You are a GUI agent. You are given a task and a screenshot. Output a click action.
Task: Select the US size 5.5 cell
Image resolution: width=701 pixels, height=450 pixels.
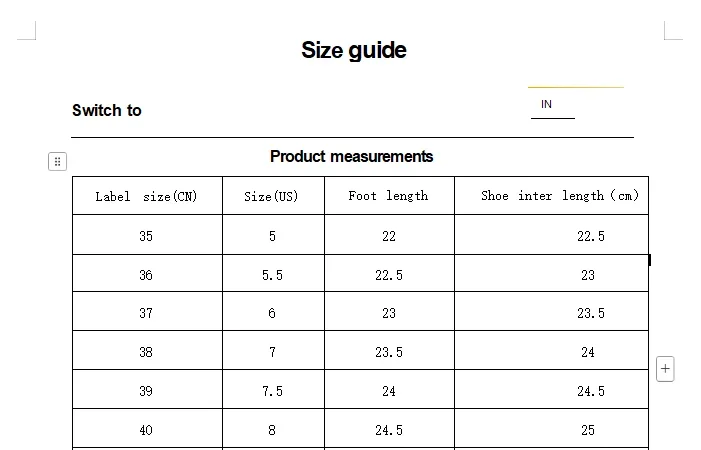[272, 275]
